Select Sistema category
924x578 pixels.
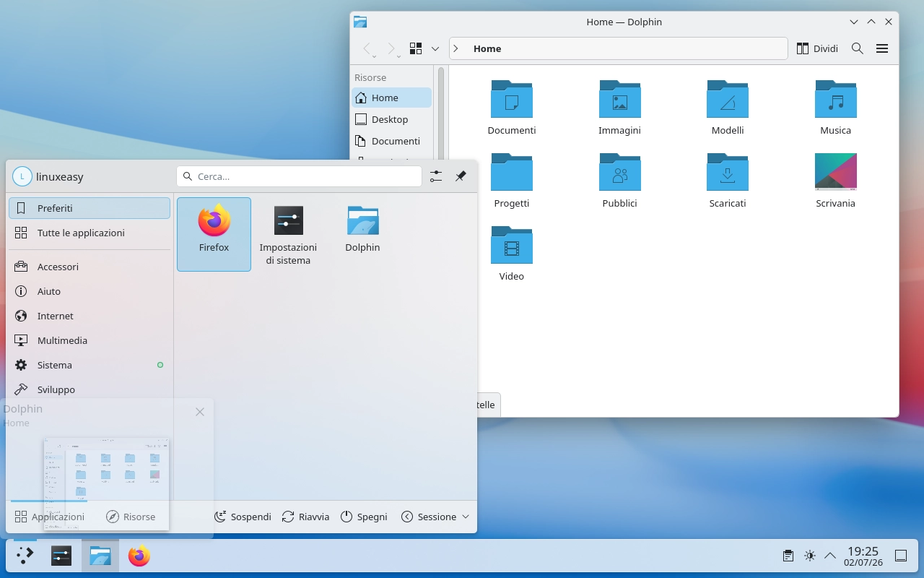(90, 365)
